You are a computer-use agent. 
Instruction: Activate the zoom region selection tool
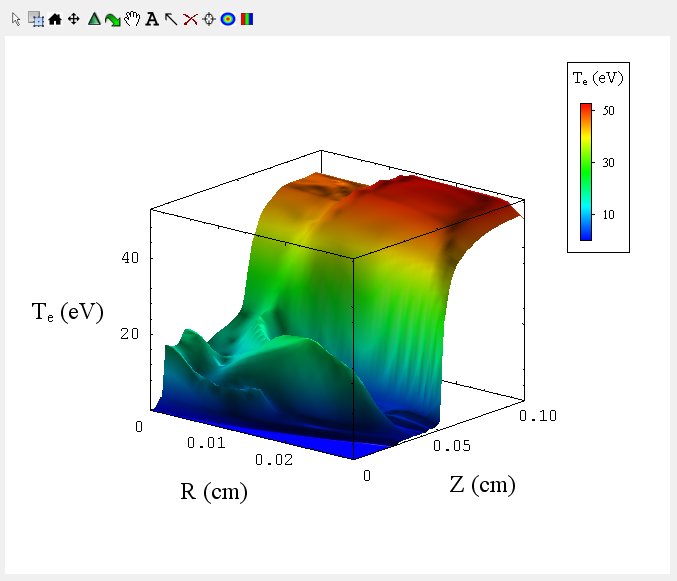coord(35,19)
